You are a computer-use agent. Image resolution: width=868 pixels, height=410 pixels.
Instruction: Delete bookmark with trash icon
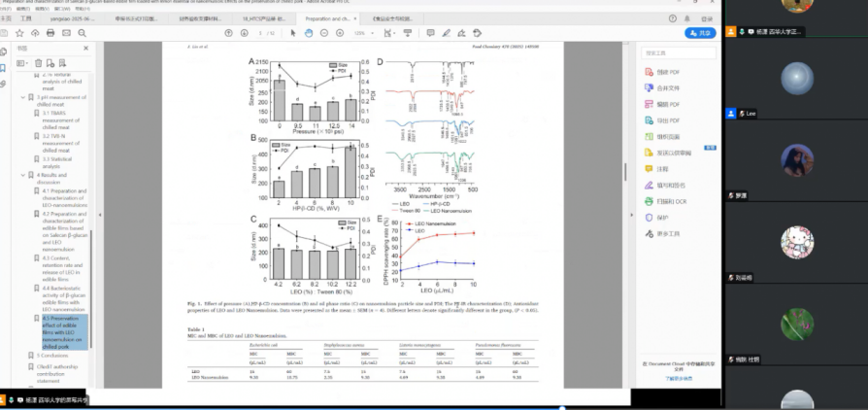pyautogui.click(x=39, y=63)
